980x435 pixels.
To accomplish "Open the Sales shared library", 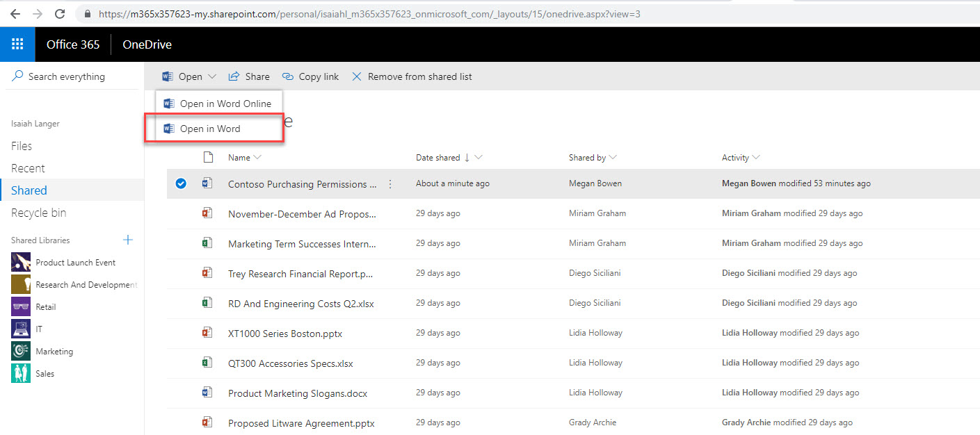I will pyautogui.click(x=45, y=374).
